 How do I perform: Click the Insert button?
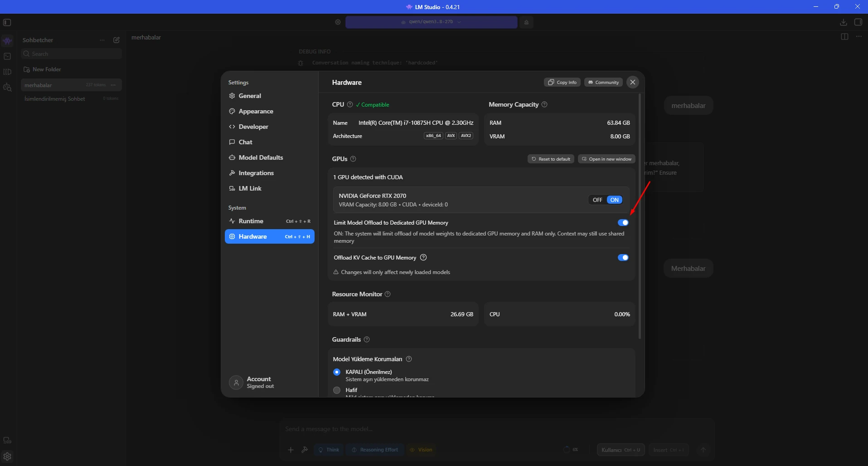tap(669, 450)
